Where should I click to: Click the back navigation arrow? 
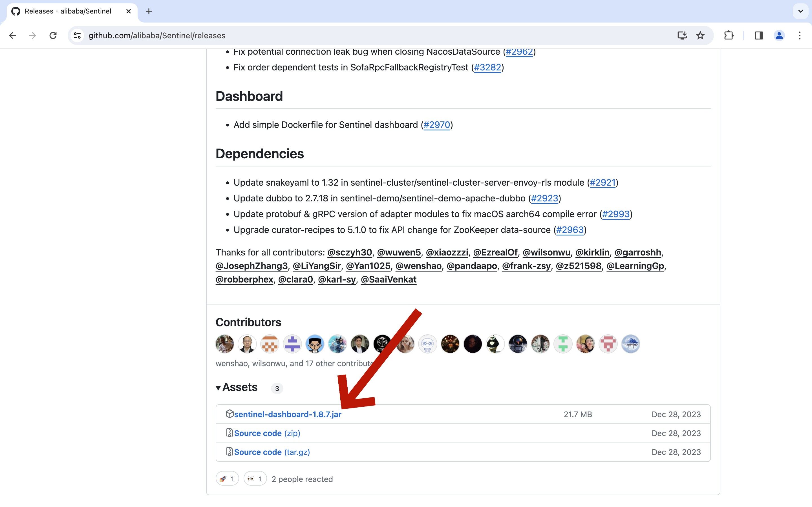13,35
